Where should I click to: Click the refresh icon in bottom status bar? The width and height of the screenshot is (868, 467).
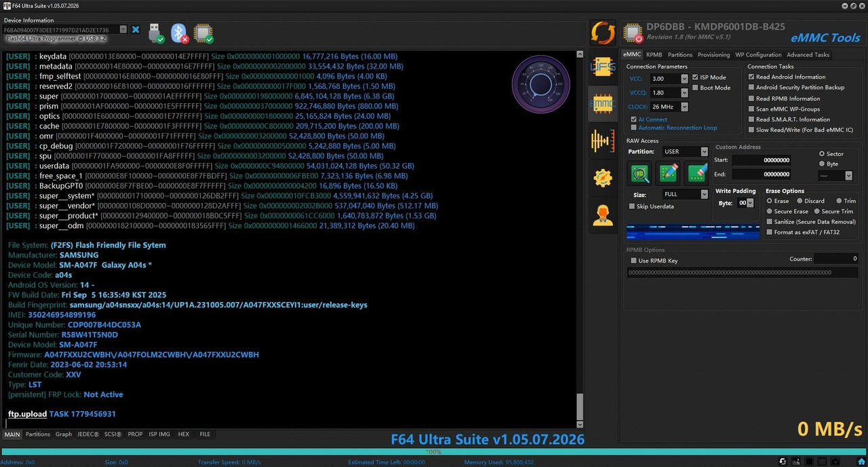point(783,462)
